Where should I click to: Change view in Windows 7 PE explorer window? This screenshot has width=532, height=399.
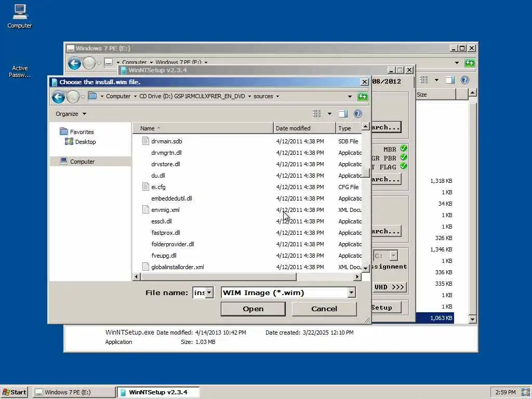pyautogui.click(x=424, y=79)
